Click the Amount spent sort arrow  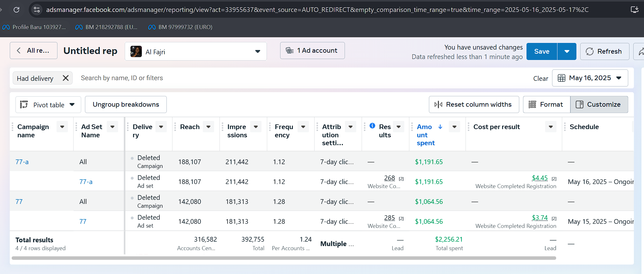pyautogui.click(x=440, y=127)
